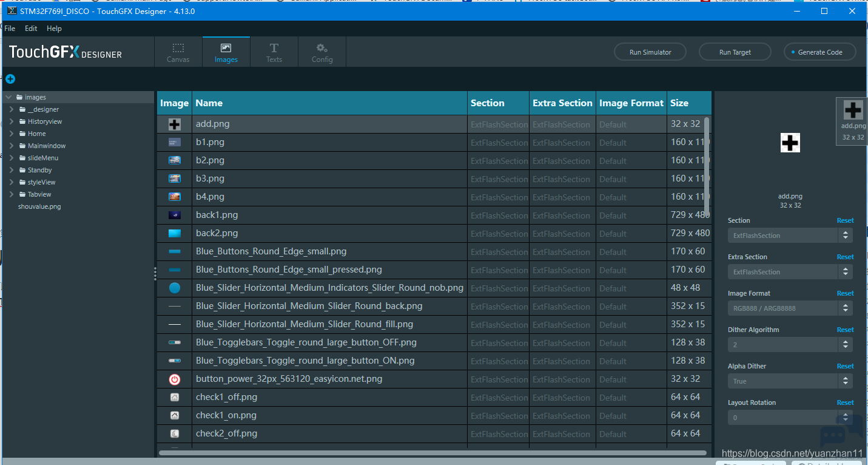868x465 pixels.
Task: Select the add.png thumbnail icon in table
Action: [x=175, y=124]
